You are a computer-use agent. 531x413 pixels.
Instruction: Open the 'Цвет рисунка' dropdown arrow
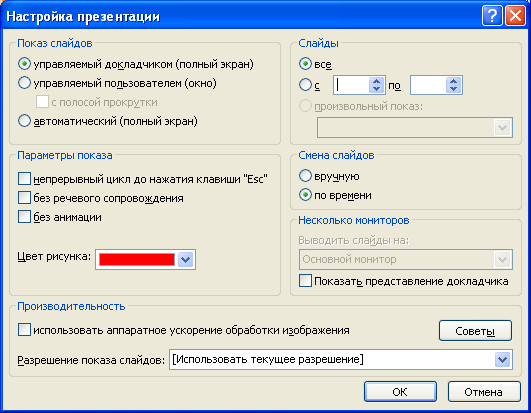pos(185,260)
